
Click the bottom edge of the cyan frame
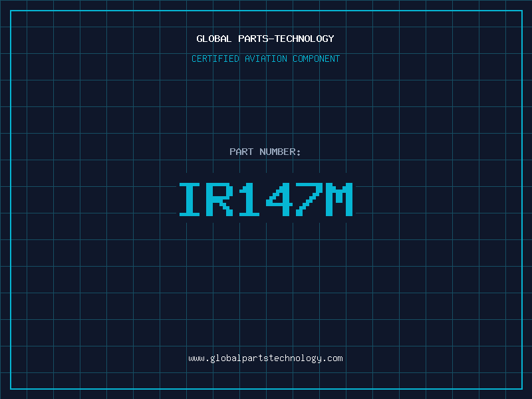pos(266,388)
